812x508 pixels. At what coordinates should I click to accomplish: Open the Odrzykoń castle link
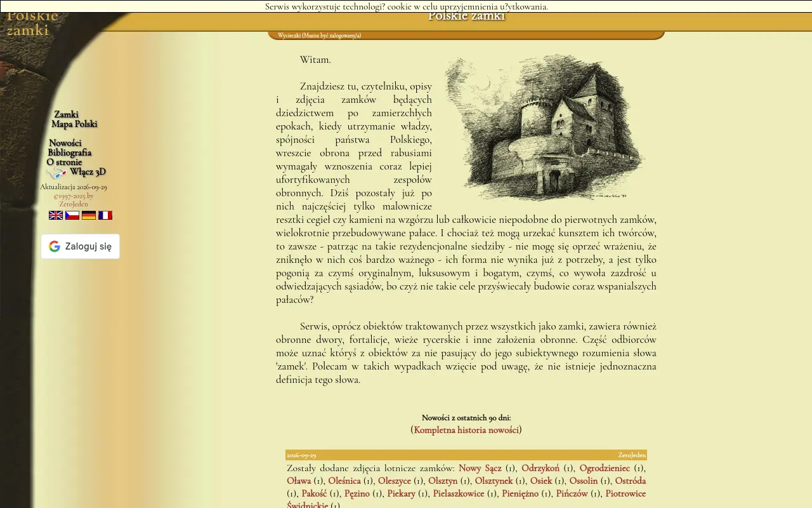pyautogui.click(x=540, y=468)
